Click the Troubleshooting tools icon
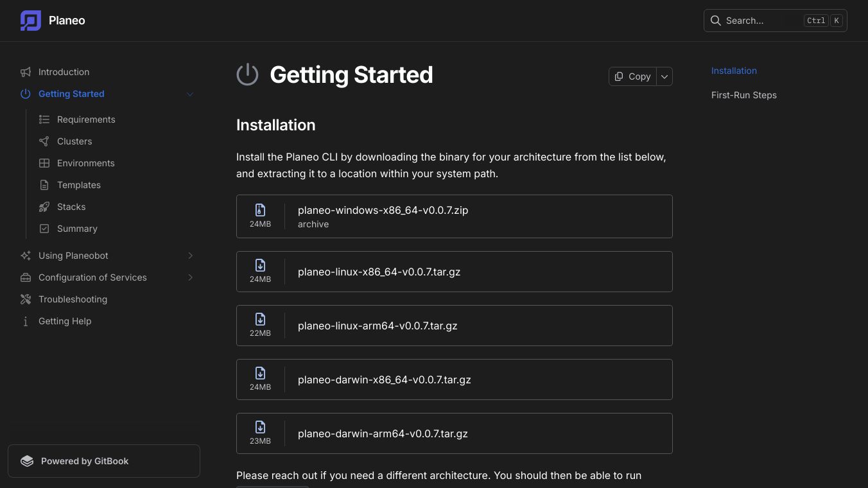The width and height of the screenshot is (868, 488). pyautogui.click(x=26, y=299)
